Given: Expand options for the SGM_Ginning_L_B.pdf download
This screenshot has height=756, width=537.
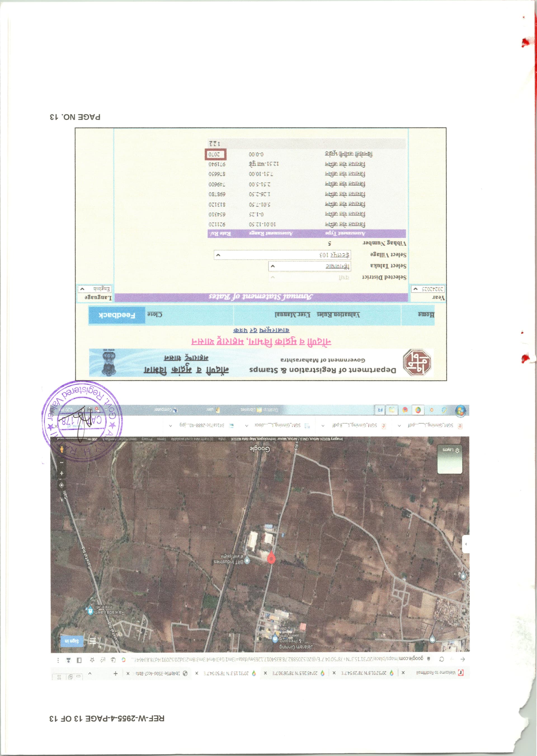Looking at the screenshot, I should [x=322, y=425].
